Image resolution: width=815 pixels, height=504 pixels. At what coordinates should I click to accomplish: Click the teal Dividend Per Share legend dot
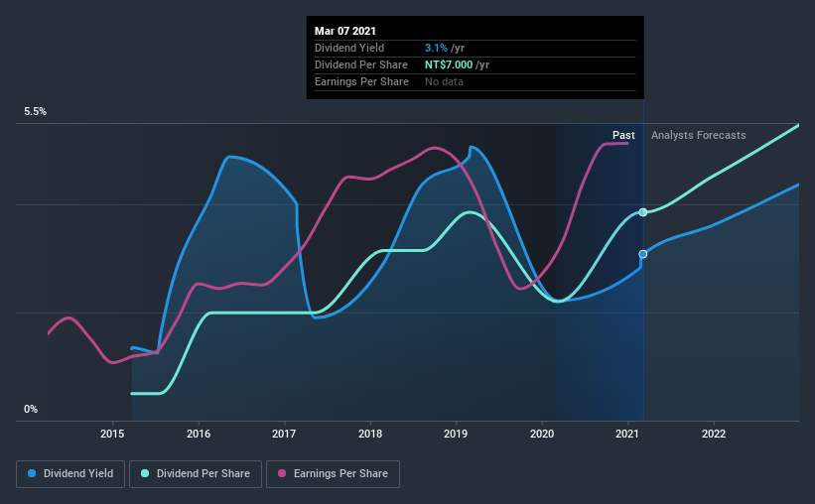[x=145, y=473]
